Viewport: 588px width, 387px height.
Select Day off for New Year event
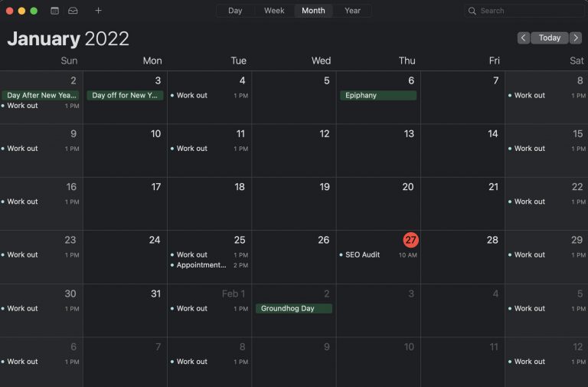(x=126, y=96)
